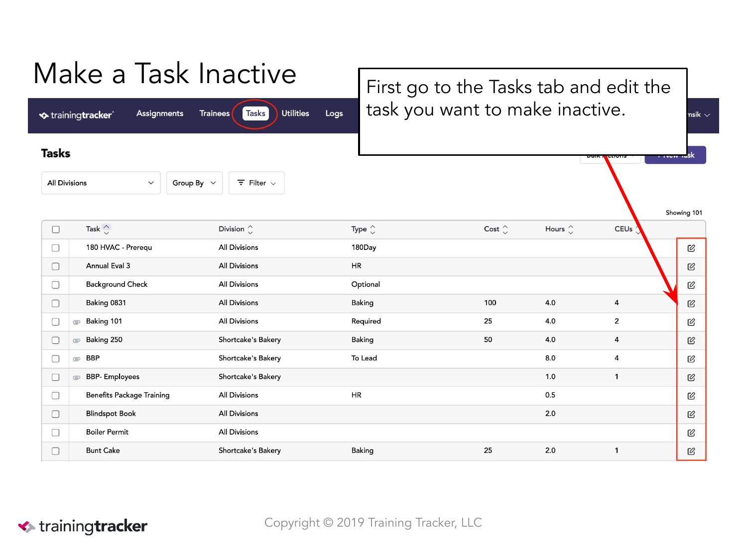Image resolution: width=747 pixels, height=560 pixels.
Task: Click edit icon in the BBP row
Action: click(x=691, y=358)
